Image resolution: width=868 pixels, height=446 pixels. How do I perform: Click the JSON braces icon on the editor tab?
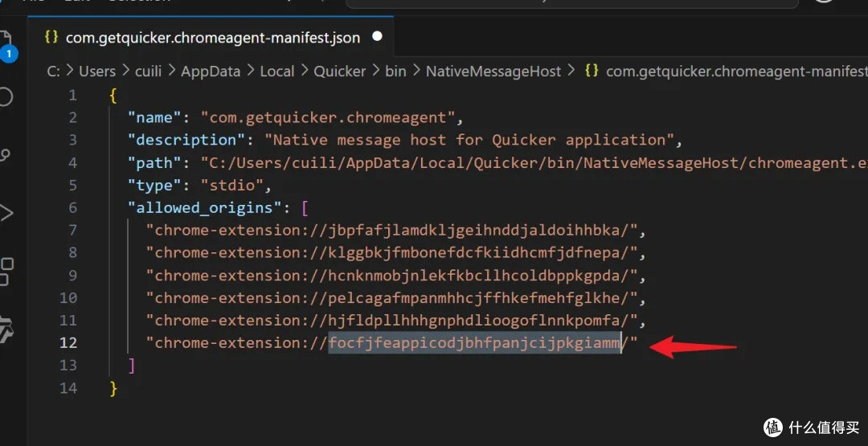(x=51, y=37)
